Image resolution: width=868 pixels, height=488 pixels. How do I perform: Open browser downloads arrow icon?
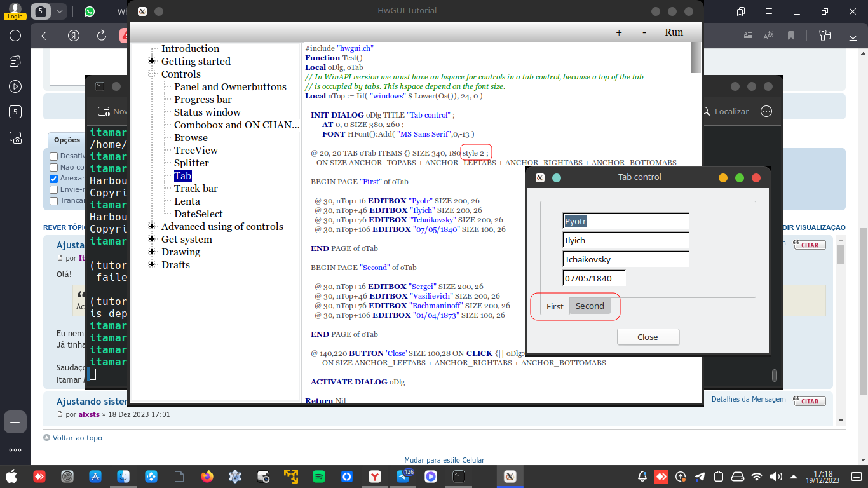click(x=853, y=36)
